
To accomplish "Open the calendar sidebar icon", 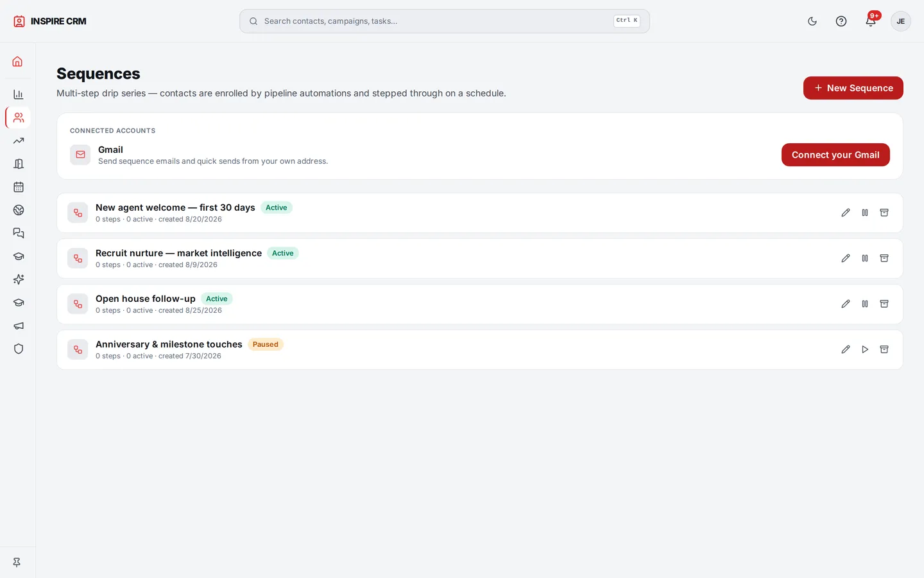I will pyautogui.click(x=18, y=187).
